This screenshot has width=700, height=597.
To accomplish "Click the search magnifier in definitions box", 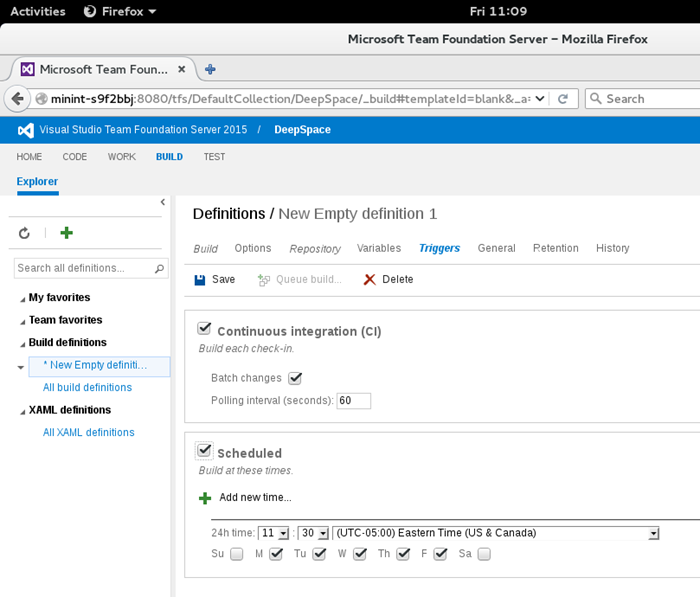I will [x=159, y=268].
